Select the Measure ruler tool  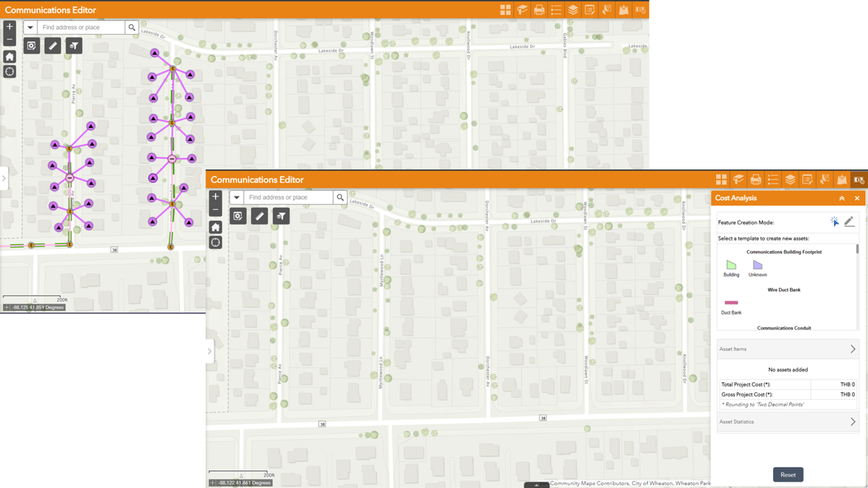(259, 216)
